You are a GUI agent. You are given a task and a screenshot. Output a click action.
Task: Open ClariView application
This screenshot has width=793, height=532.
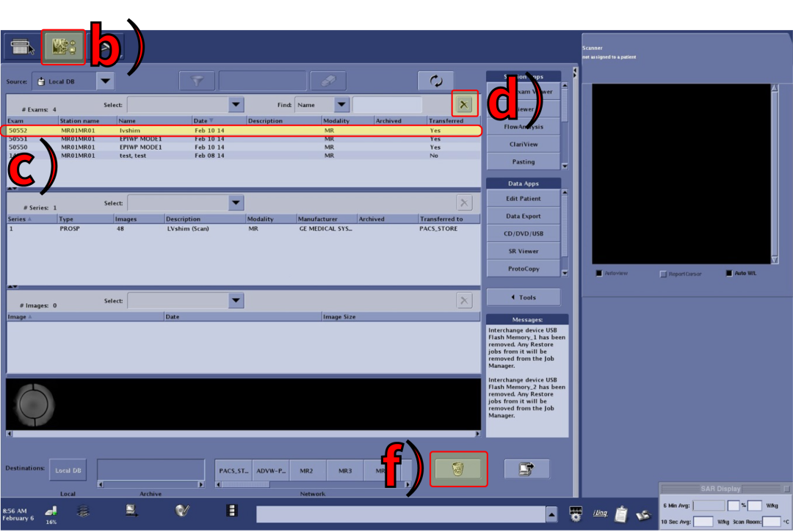click(x=524, y=144)
